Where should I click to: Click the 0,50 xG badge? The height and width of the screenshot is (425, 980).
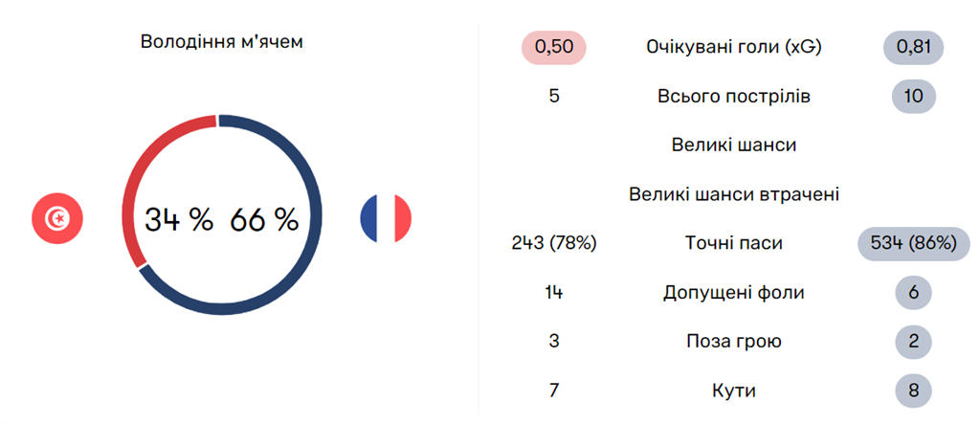coord(554,47)
